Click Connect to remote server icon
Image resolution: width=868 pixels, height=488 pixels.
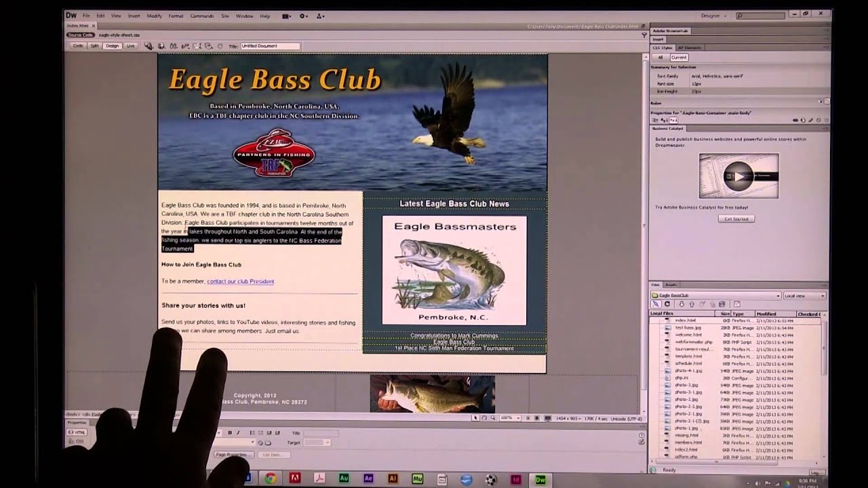[656, 304]
